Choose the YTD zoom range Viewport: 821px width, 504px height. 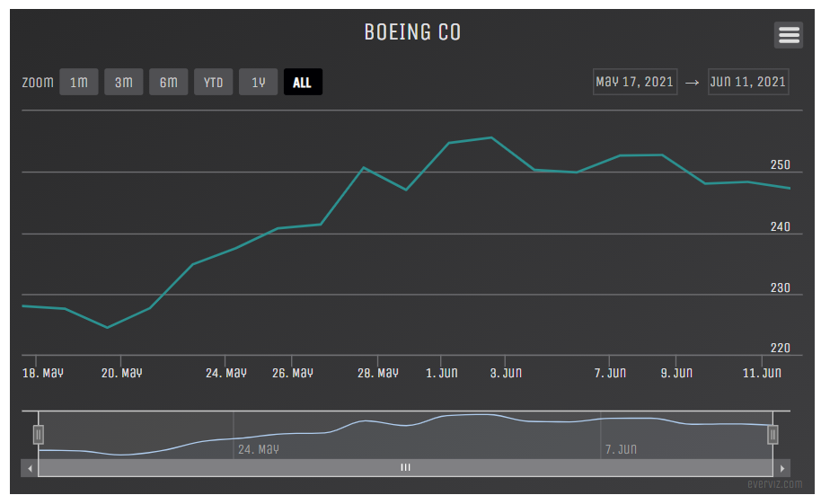click(214, 83)
